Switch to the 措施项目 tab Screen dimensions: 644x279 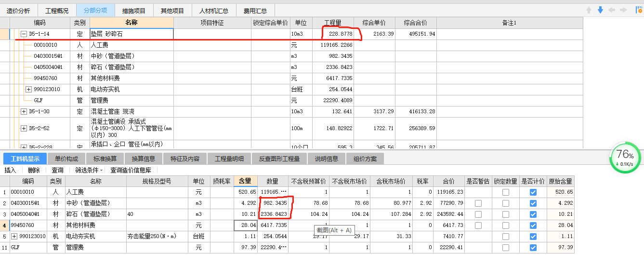click(x=133, y=10)
